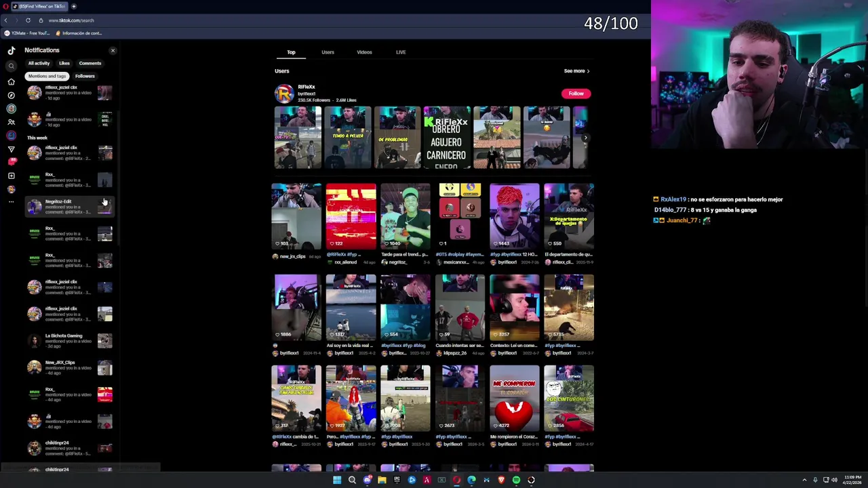Select the TikTok browser tab
Screen dimensions: 868x488
[39, 6]
